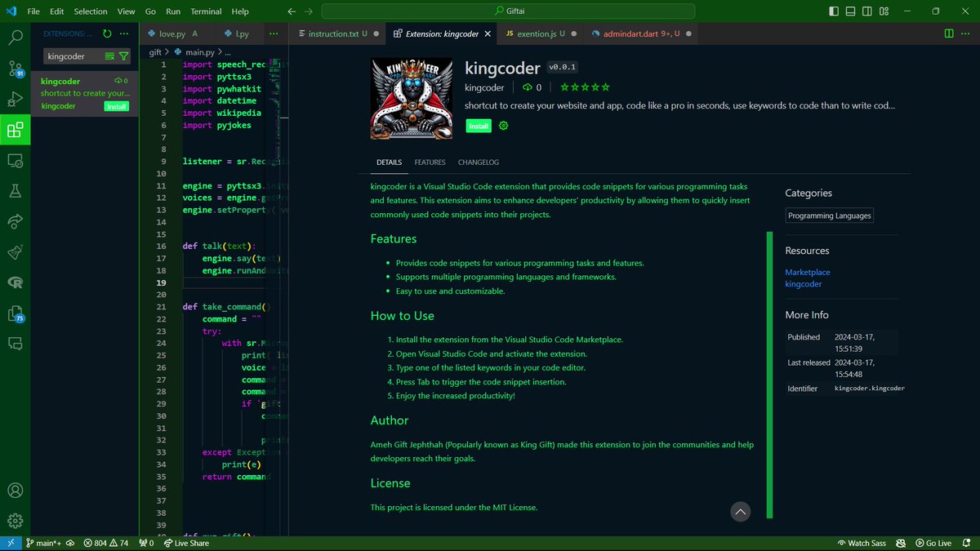Switch to the admindart.dart tab

coord(641,33)
